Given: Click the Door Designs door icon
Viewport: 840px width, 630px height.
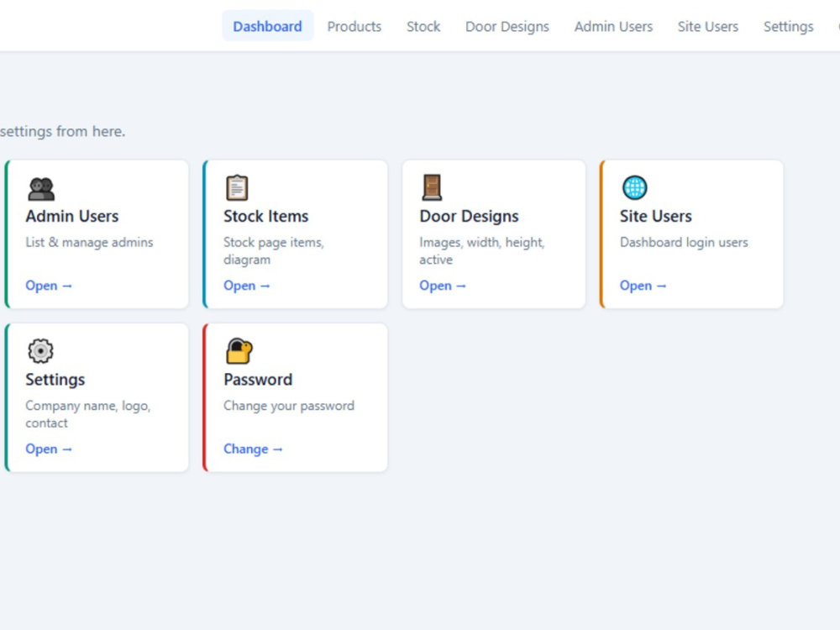Looking at the screenshot, I should click(432, 187).
